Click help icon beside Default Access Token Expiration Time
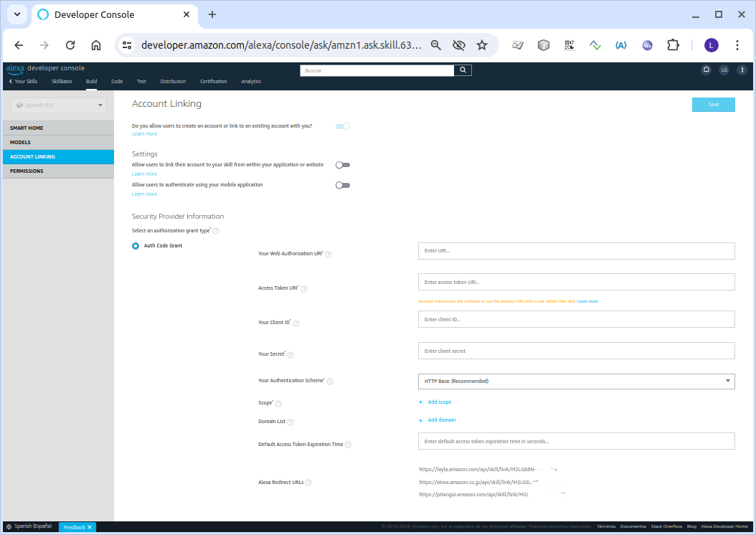Screen dimensions: 756x535 [x=348, y=445]
